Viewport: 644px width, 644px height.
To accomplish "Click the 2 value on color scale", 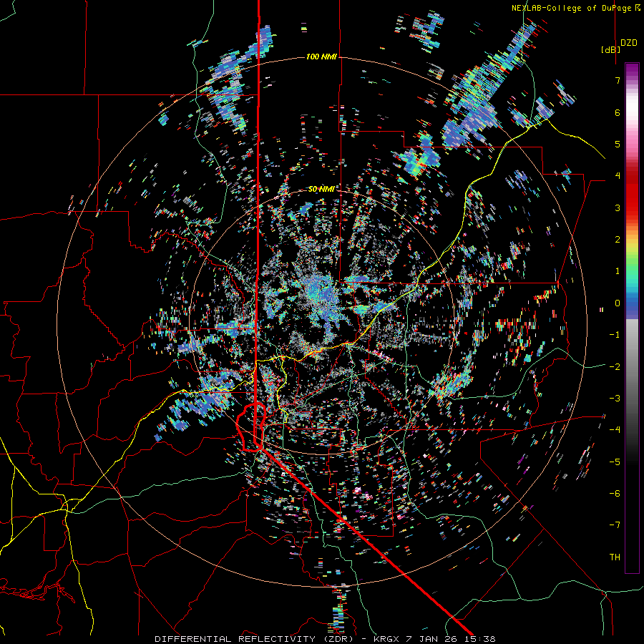I will (618, 240).
